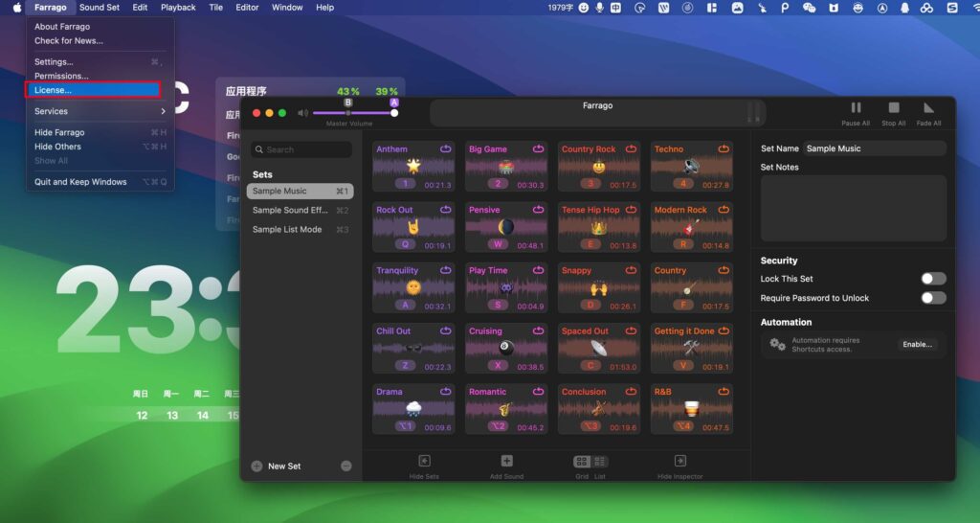Toggle loop icon on Techno tile
This screenshot has height=523, width=980.
(724, 148)
